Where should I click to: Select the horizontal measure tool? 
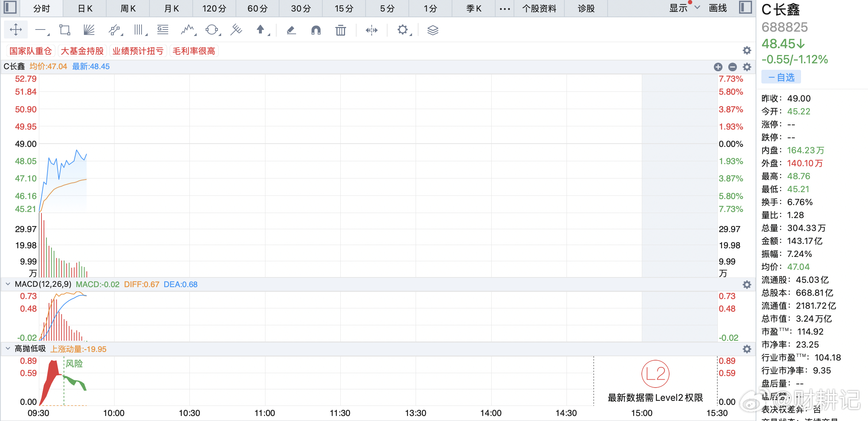click(x=372, y=30)
